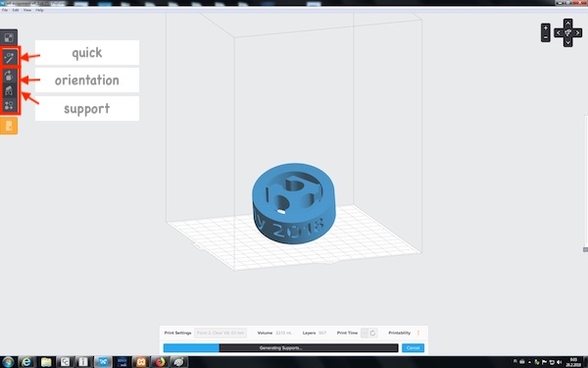Open the Windows Start menu
Image resolution: width=588 pixels, height=368 pixels.
point(8,362)
